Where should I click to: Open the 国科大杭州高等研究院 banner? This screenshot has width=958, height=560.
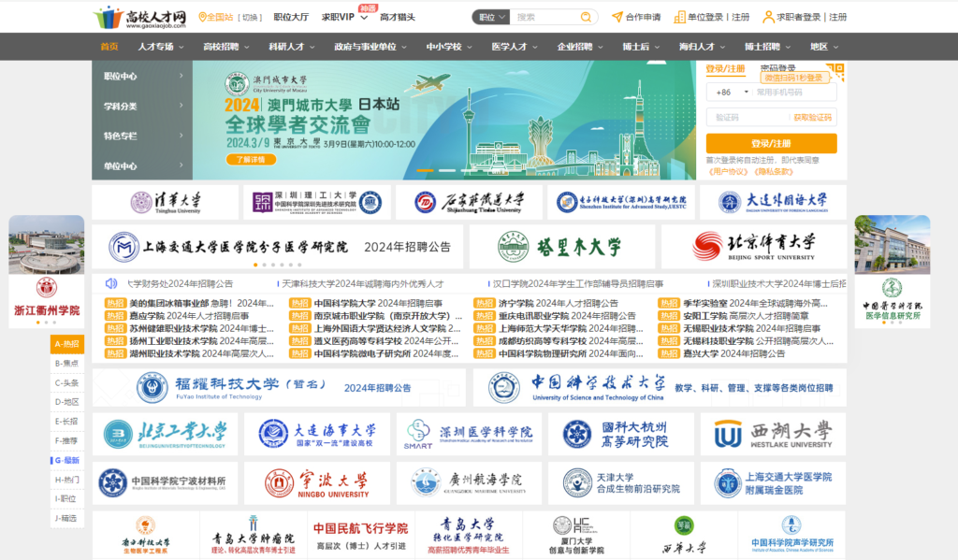(x=621, y=434)
